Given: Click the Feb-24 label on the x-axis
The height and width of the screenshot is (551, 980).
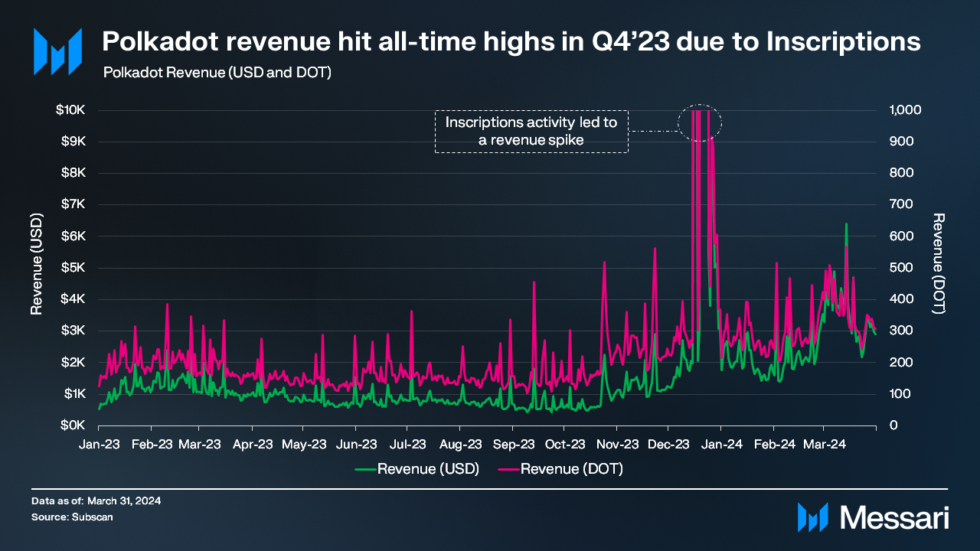Looking at the screenshot, I should pos(773,444).
